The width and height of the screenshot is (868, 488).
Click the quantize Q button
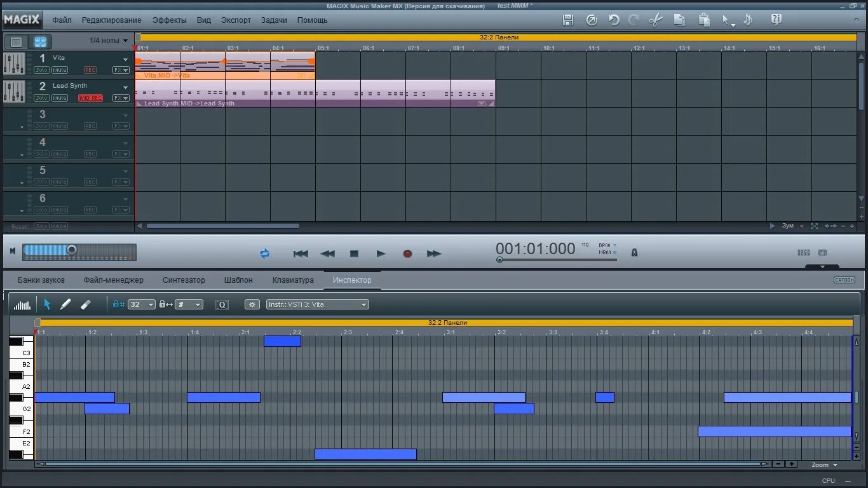(x=222, y=305)
